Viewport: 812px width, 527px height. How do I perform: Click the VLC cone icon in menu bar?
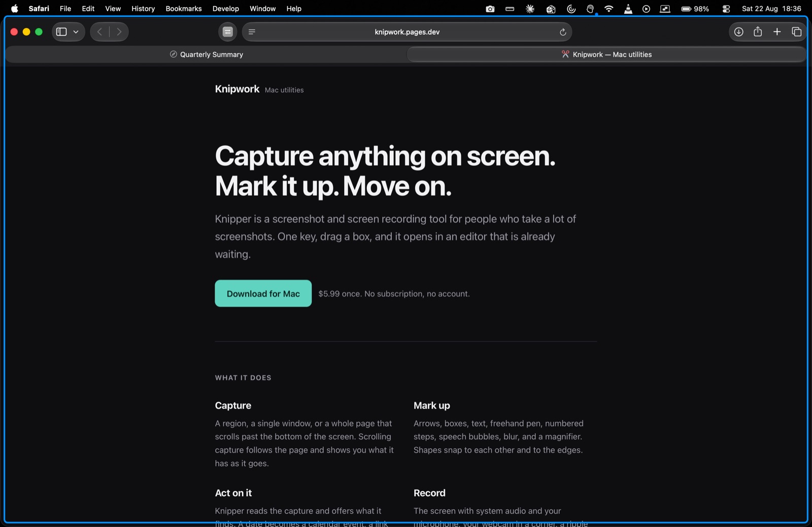click(628, 9)
